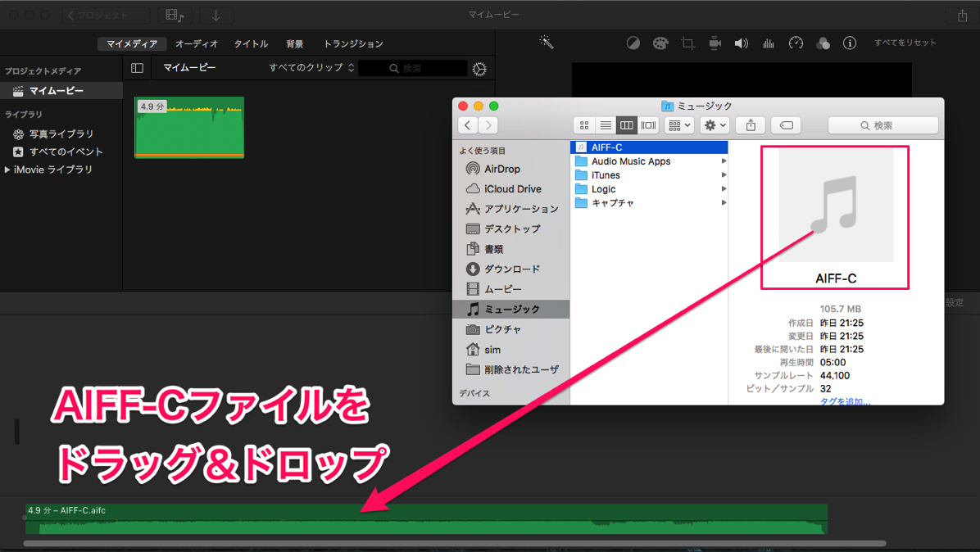Image resolution: width=980 pixels, height=552 pixels.
Task: Click the AIFF-C music note preview
Action: 836,205
